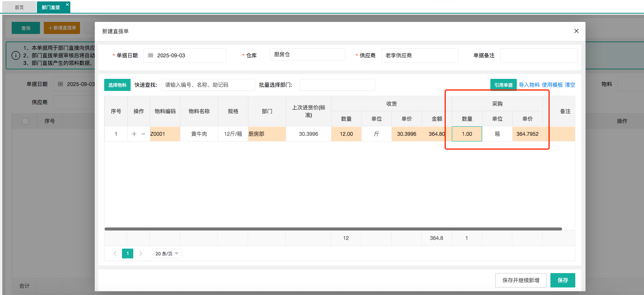Go to the previous page arrow
The width and height of the screenshot is (644, 295).
coord(115,254)
